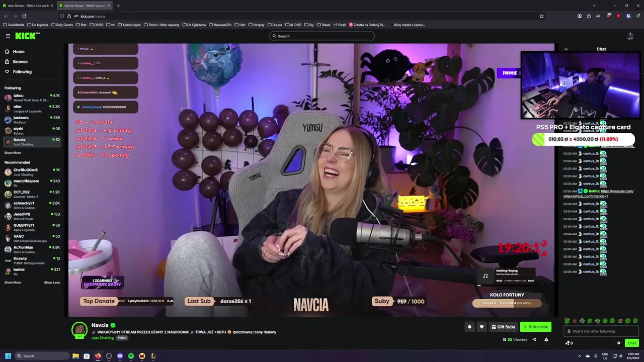
Task: Open niter's League of Legends stream
Action: click(x=32, y=109)
